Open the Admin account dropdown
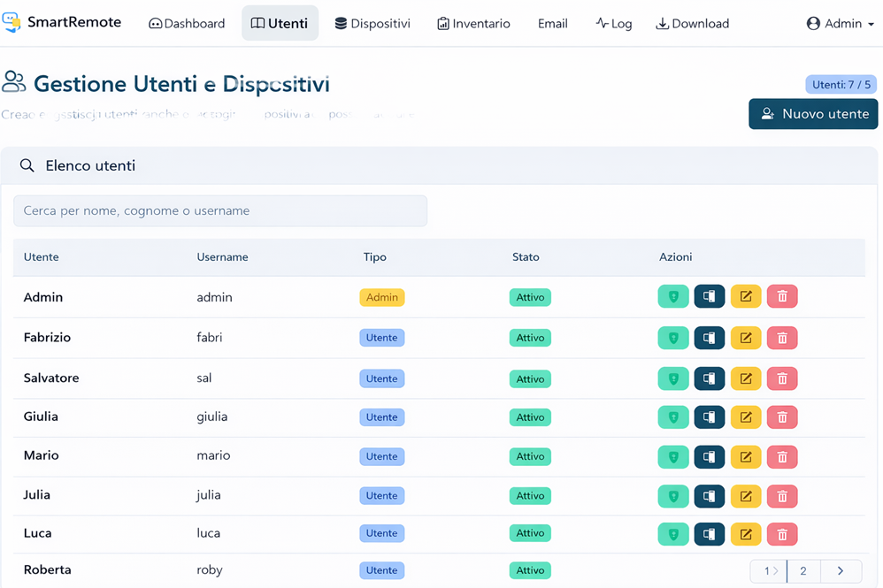The height and width of the screenshot is (588, 883). (840, 24)
